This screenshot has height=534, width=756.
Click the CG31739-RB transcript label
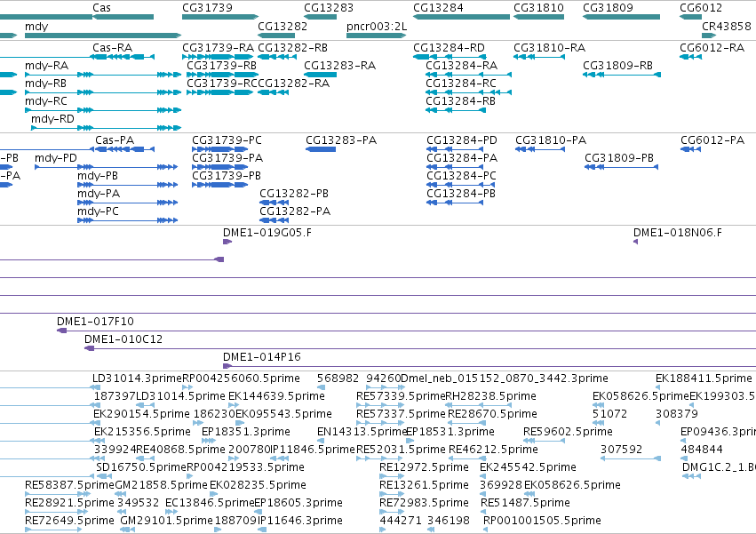pos(221,66)
